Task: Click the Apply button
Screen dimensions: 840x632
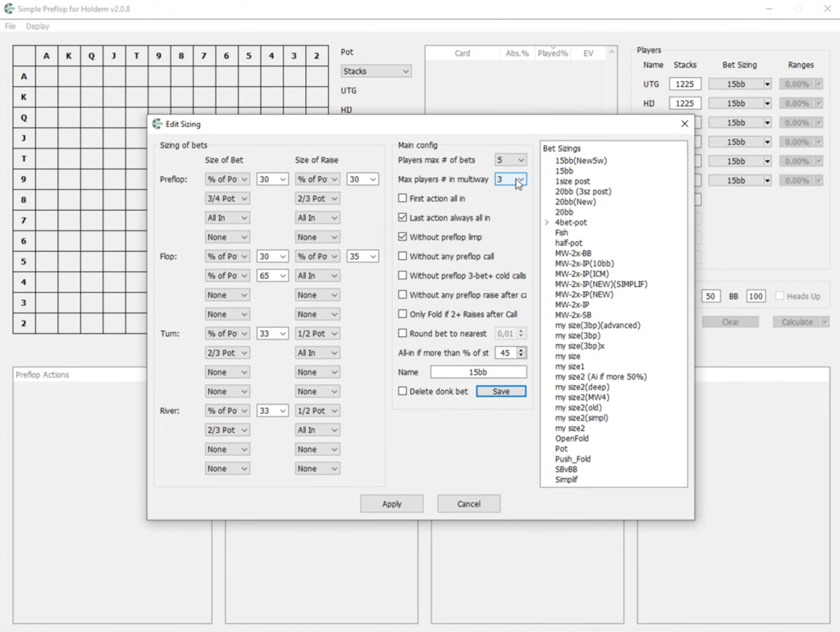Action: tap(391, 503)
